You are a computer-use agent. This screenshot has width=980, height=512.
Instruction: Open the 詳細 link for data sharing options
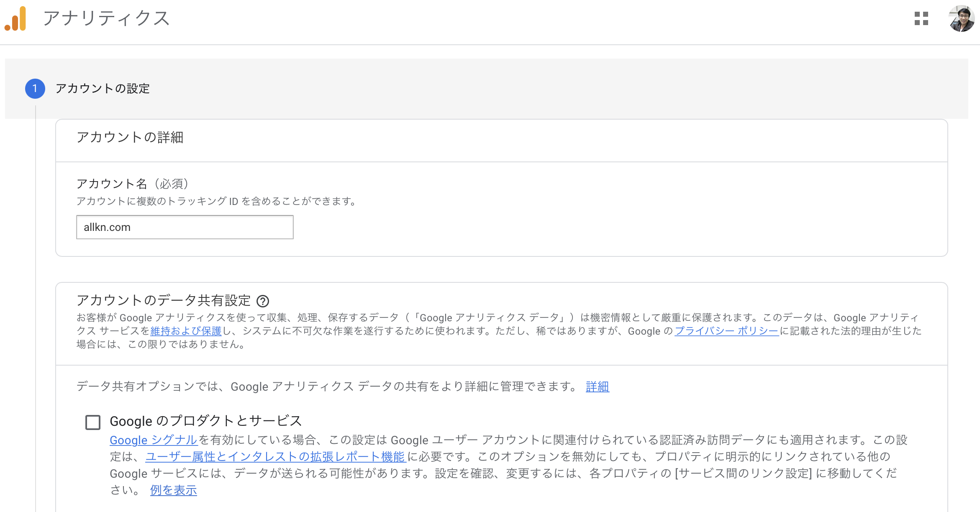[x=598, y=387]
